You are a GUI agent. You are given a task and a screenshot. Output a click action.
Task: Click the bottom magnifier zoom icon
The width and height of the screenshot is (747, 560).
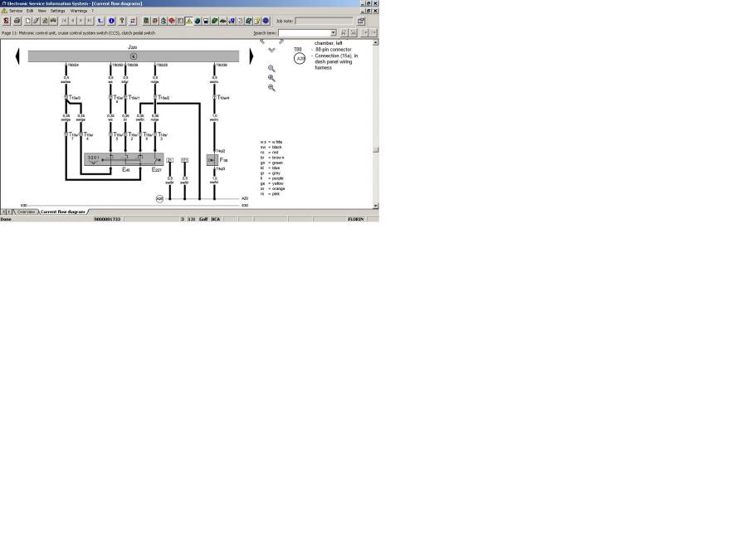point(271,87)
